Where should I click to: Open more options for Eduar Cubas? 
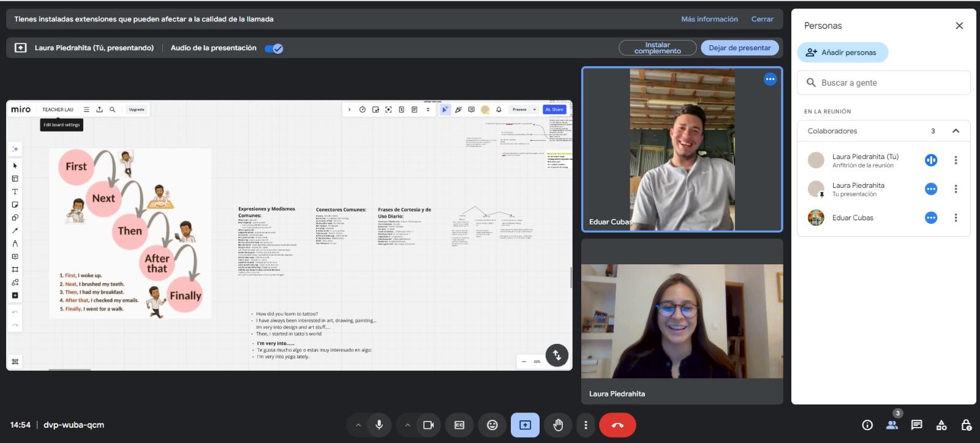(956, 218)
